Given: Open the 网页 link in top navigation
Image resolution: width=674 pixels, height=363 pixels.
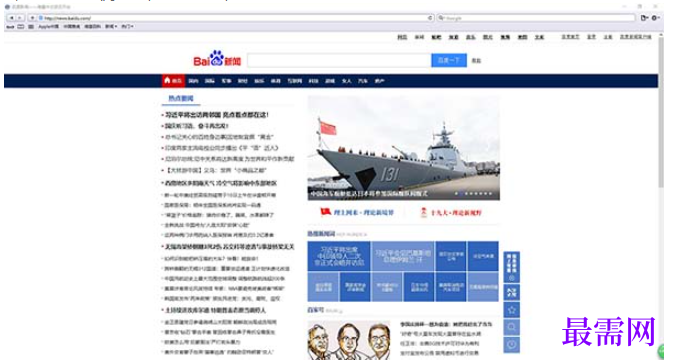Looking at the screenshot, I should click(402, 37).
